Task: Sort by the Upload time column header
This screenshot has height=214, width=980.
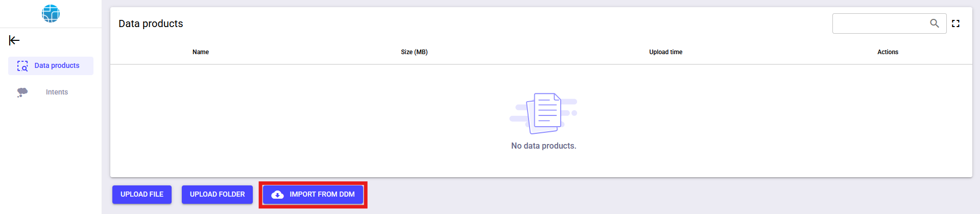Action: (665, 52)
